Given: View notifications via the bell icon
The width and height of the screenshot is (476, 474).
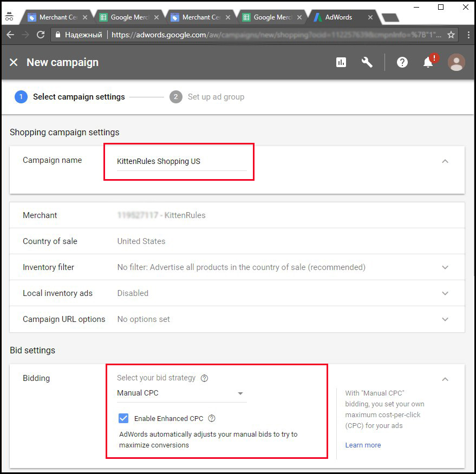Looking at the screenshot, I should pos(428,62).
